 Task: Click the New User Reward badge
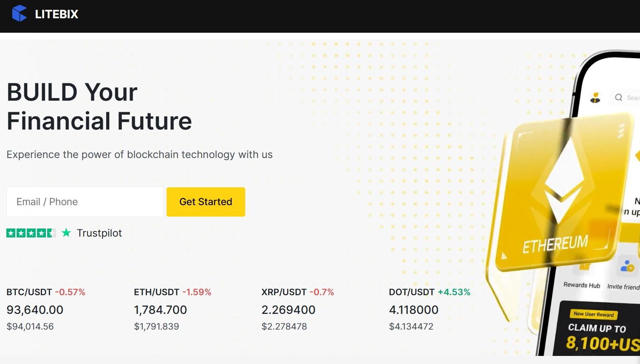click(x=594, y=314)
